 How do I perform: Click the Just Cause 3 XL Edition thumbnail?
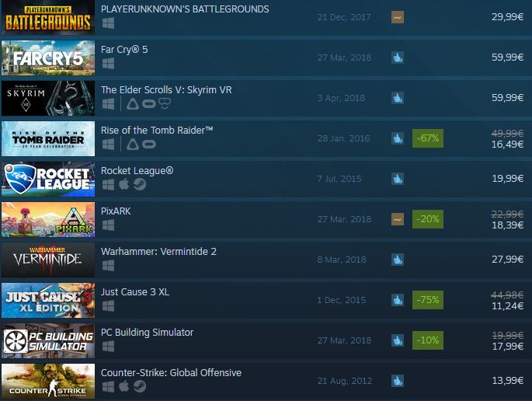click(x=48, y=300)
